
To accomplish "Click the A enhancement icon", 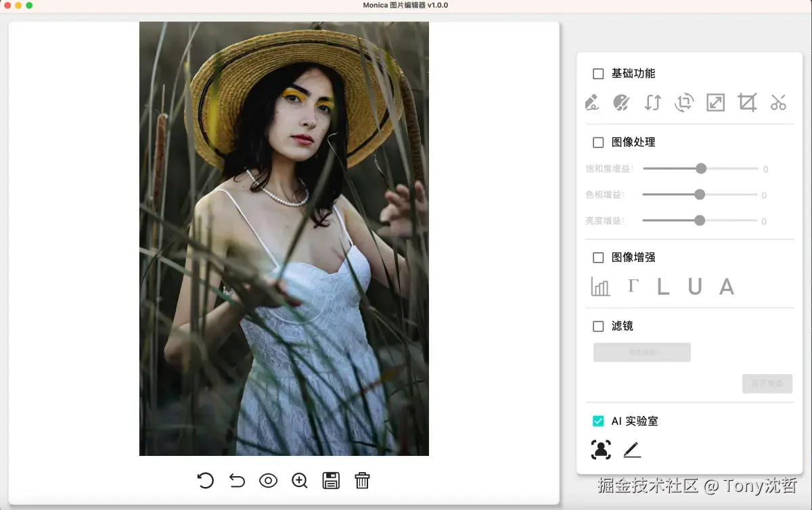I will click(727, 287).
